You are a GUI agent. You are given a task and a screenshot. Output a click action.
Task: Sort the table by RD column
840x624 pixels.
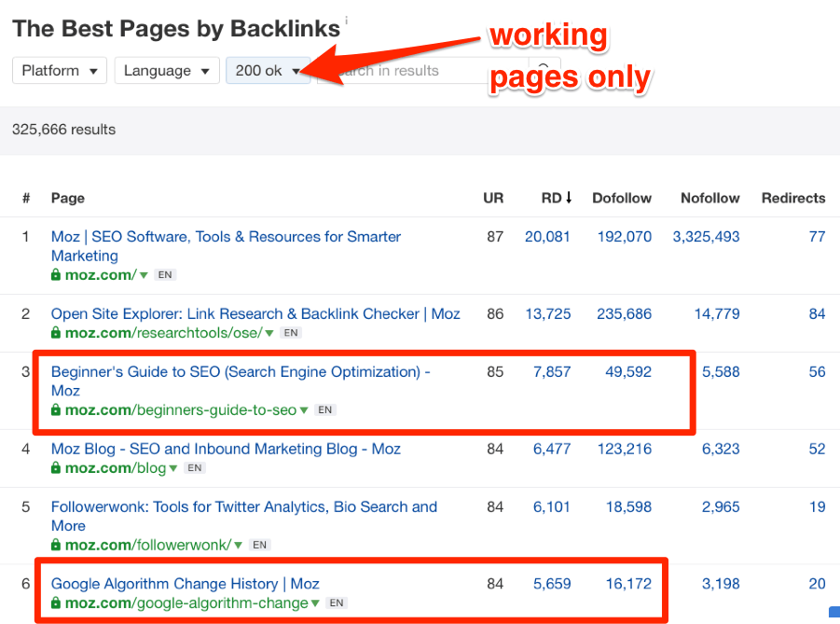tap(557, 198)
